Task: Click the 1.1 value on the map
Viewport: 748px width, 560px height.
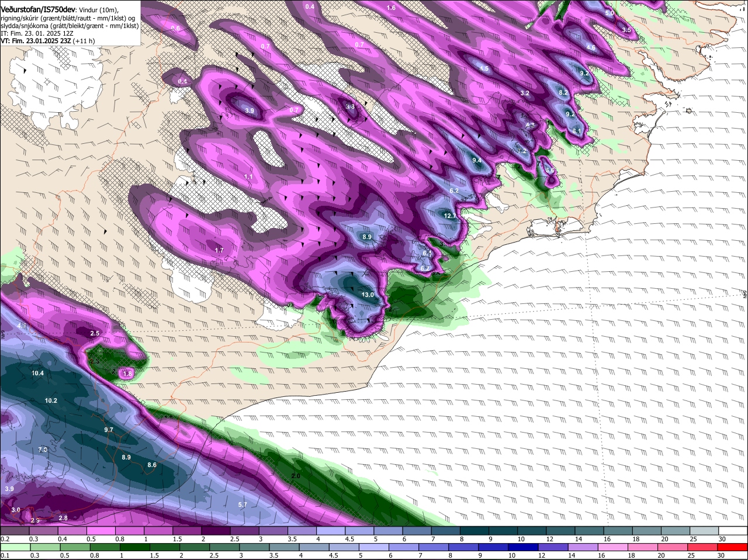Action: click(x=248, y=177)
